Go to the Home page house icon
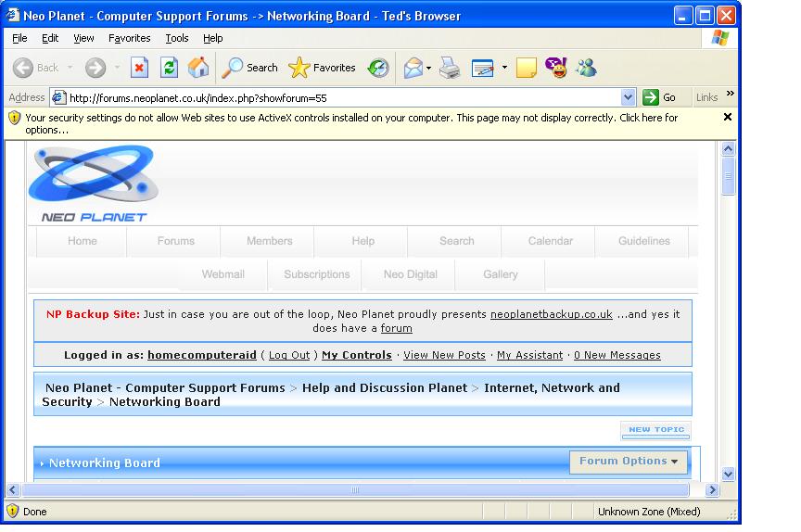This screenshot has height=532, width=801. (198, 68)
